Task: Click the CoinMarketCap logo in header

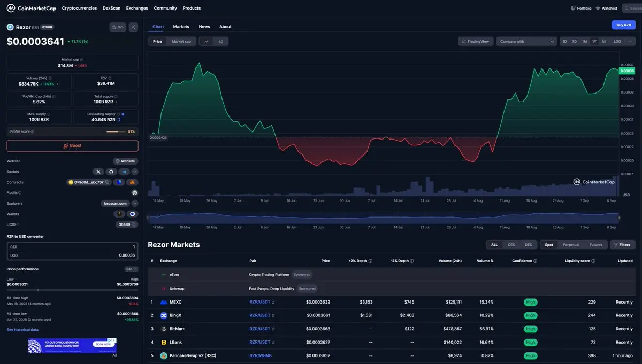Action: coord(30,8)
